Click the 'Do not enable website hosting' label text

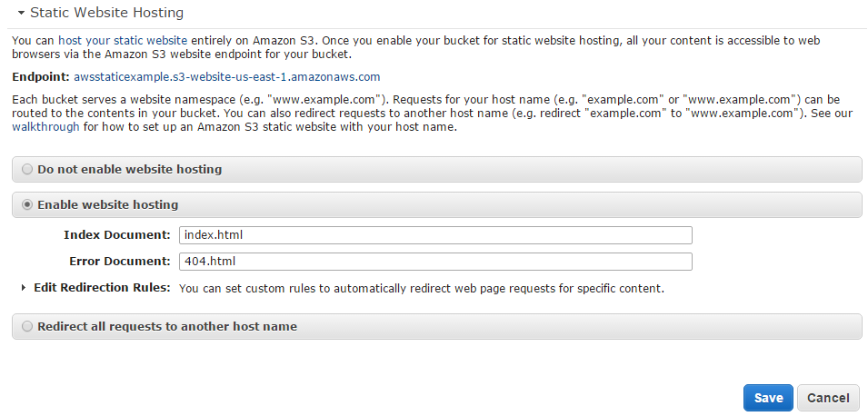tap(129, 169)
